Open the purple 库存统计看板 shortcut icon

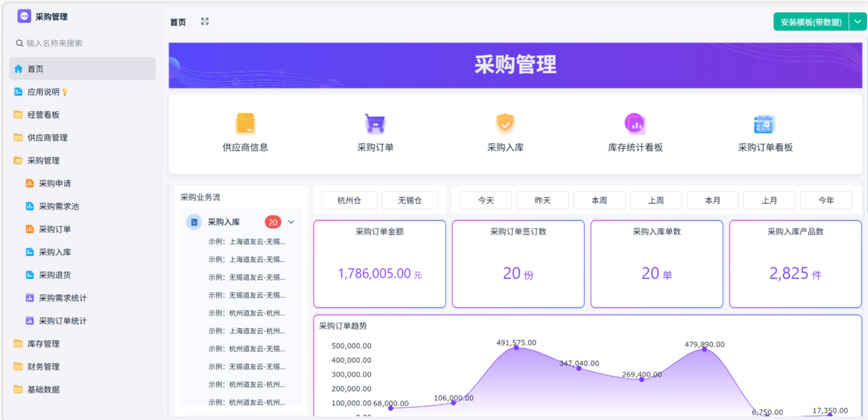pyautogui.click(x=635, y=124)
